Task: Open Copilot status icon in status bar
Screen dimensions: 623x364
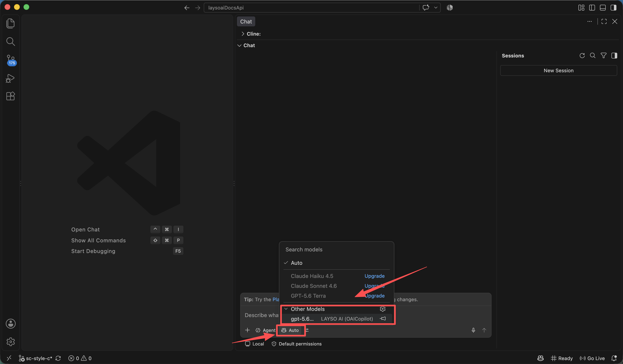Action: 540,358
